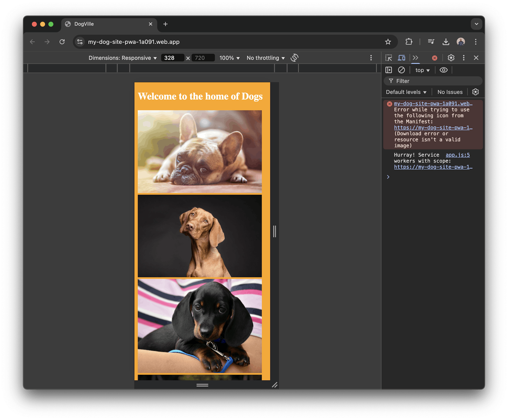Open console settings gear
This screenshot has height=420, width=508.
coord(475,92)
